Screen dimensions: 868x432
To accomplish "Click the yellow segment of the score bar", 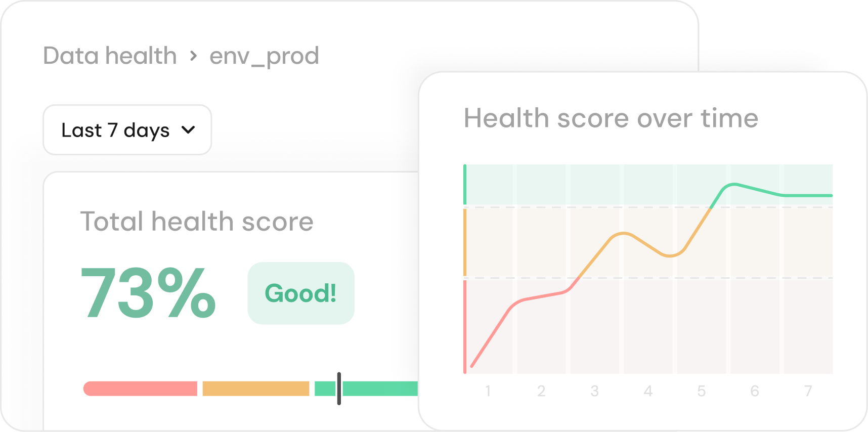I will 255,387.
